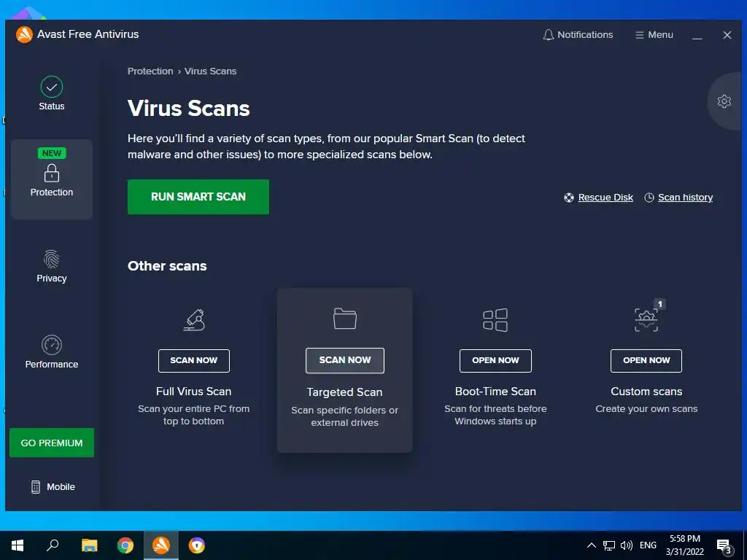Click the Targeted Scan title
The width and height of the screenshot is (747, 560).
point(344,392)
